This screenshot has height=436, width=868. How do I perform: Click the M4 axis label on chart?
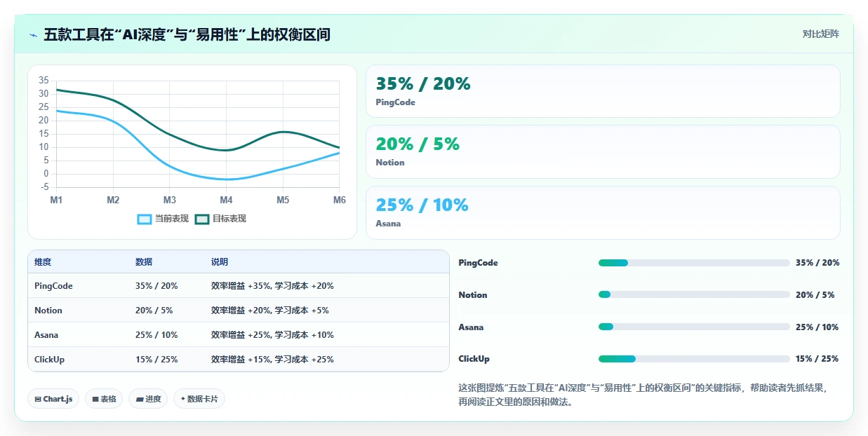(226, 200)
